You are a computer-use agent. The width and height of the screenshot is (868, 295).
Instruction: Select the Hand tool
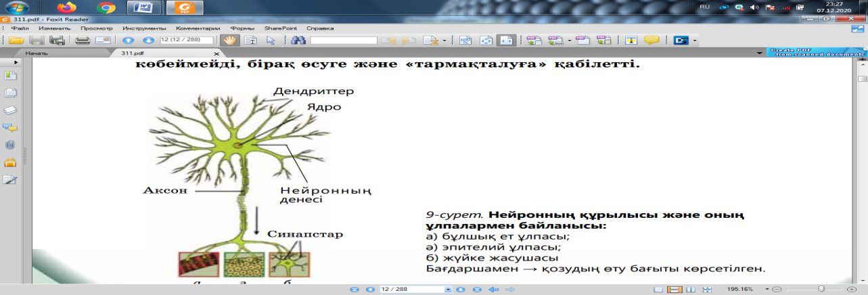(x=229, y=41)
